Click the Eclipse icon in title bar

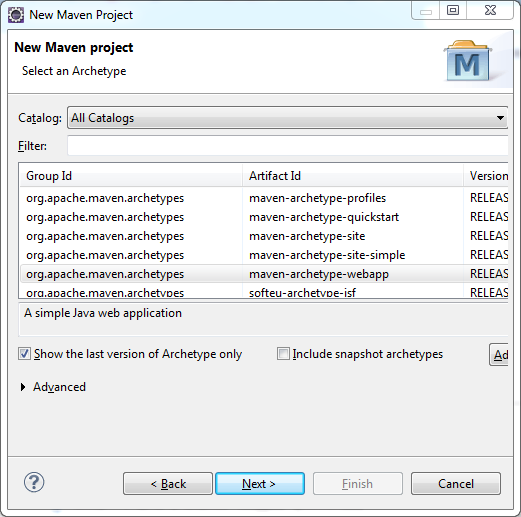(x=16, y=15)
